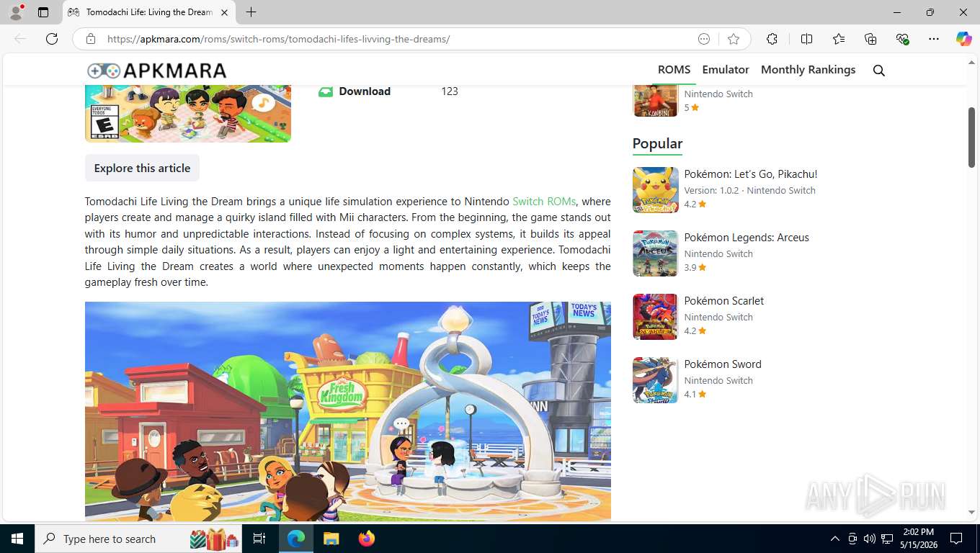Image resolution: width=980 pixels, height=553 pixels.
Task: Open the notification center icon
Action: (x=956, y=539)
